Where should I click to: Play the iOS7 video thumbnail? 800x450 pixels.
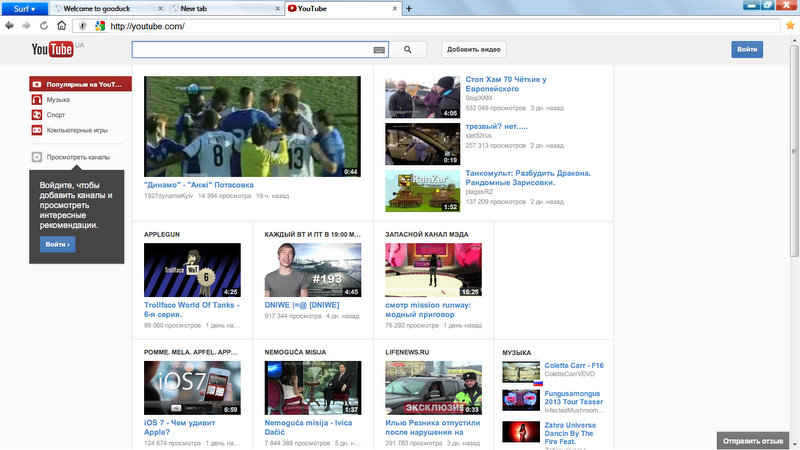(192, 388)
